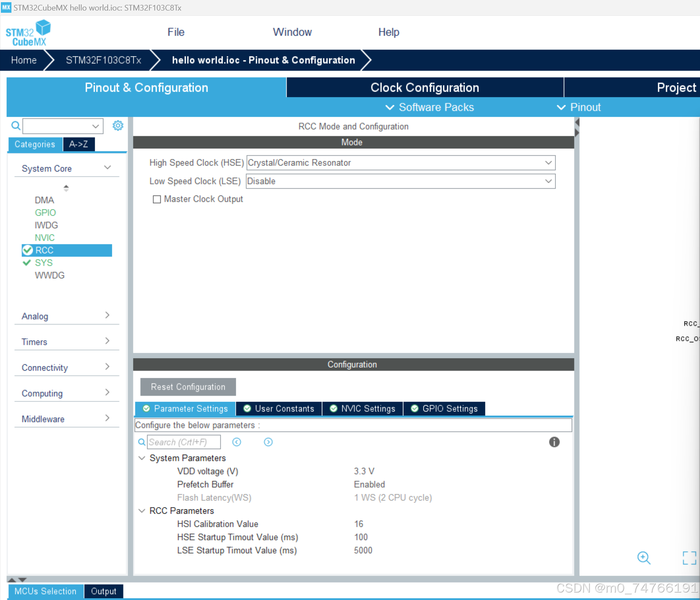Go to previous search result arrow

click(x=237, y=442)
